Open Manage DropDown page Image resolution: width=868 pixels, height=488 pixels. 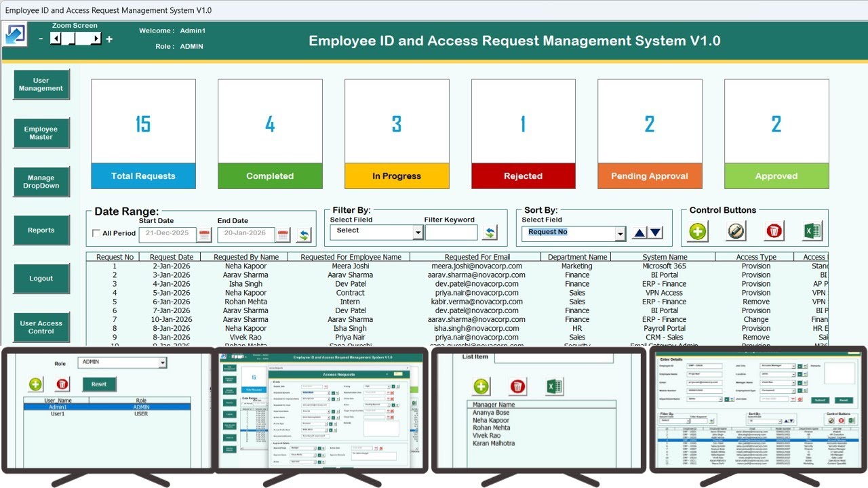pos(41,182)
